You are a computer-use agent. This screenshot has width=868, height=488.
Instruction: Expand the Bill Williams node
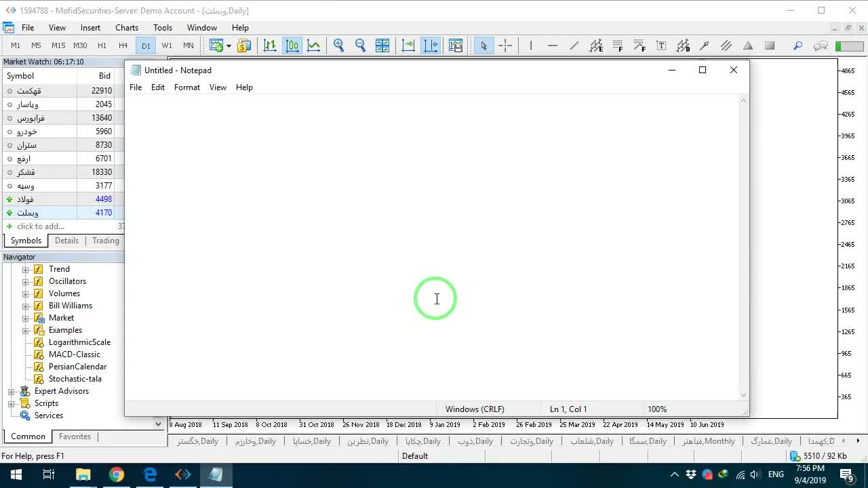[x=26, y=306]
